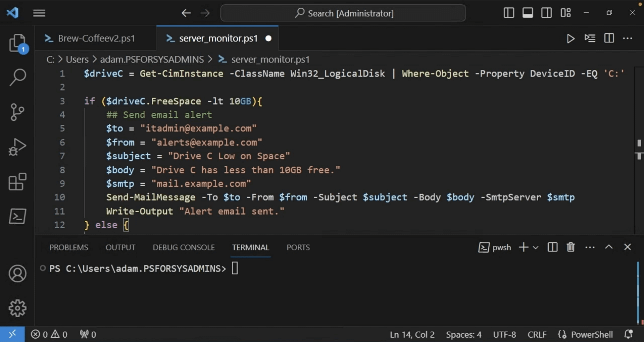Open the PORTS panel tab
The height and width of the screenshot is (342, 644).
[x=298, y=247]
